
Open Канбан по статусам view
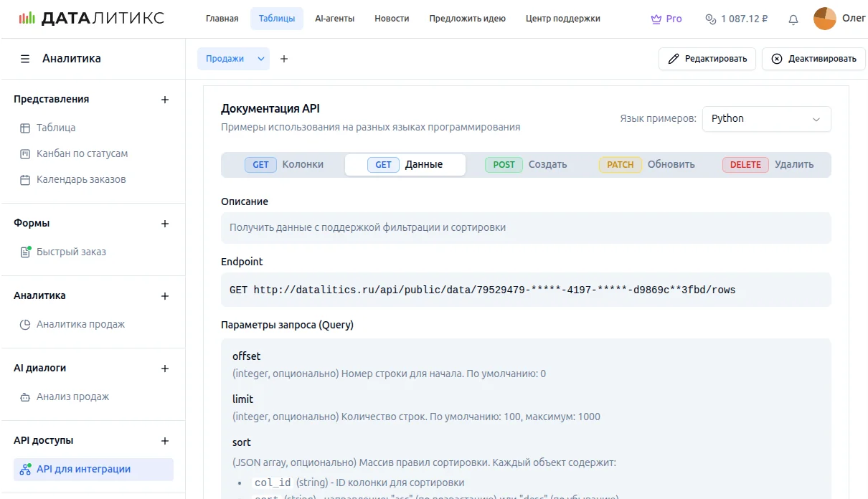(82, 153)
